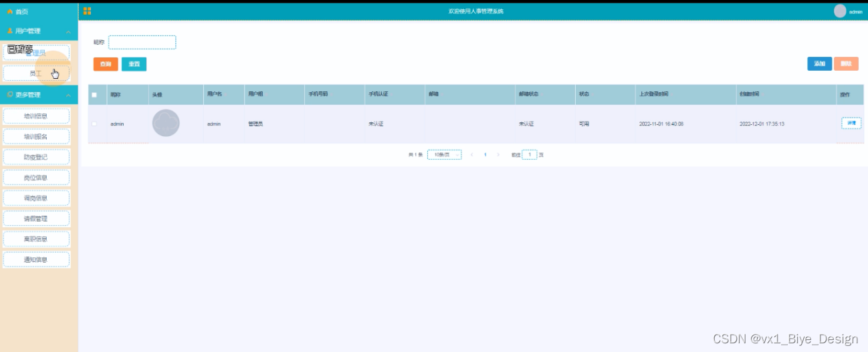
Task: Click the 2022-11-01 16:40:08 login time cell
Action: (661, 124)
